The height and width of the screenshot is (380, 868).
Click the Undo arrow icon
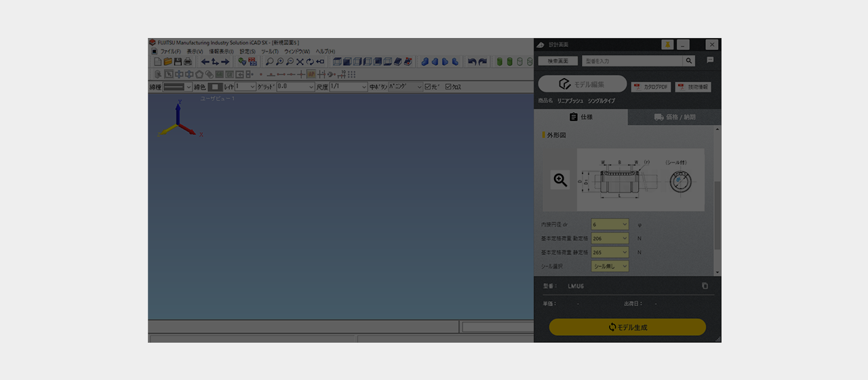click(472, 62)
